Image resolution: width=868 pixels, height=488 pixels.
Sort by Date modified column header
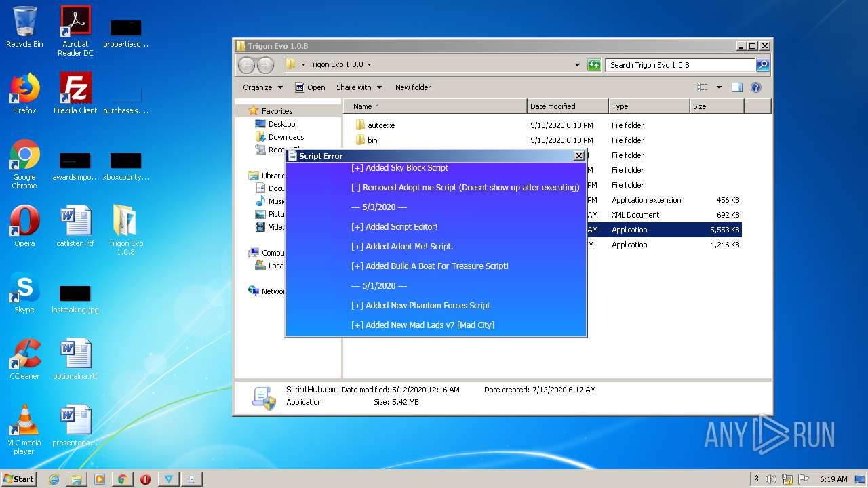point(568,106)
